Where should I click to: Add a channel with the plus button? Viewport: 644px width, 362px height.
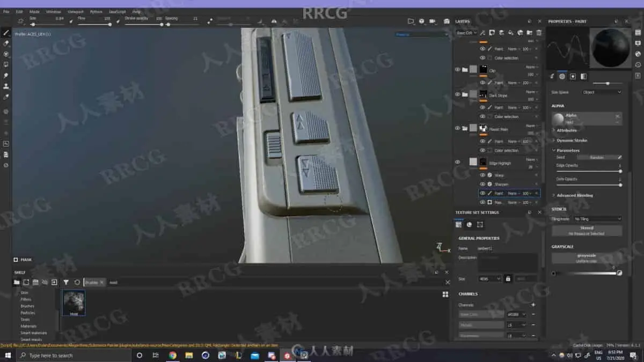click(x=533, y=305)
